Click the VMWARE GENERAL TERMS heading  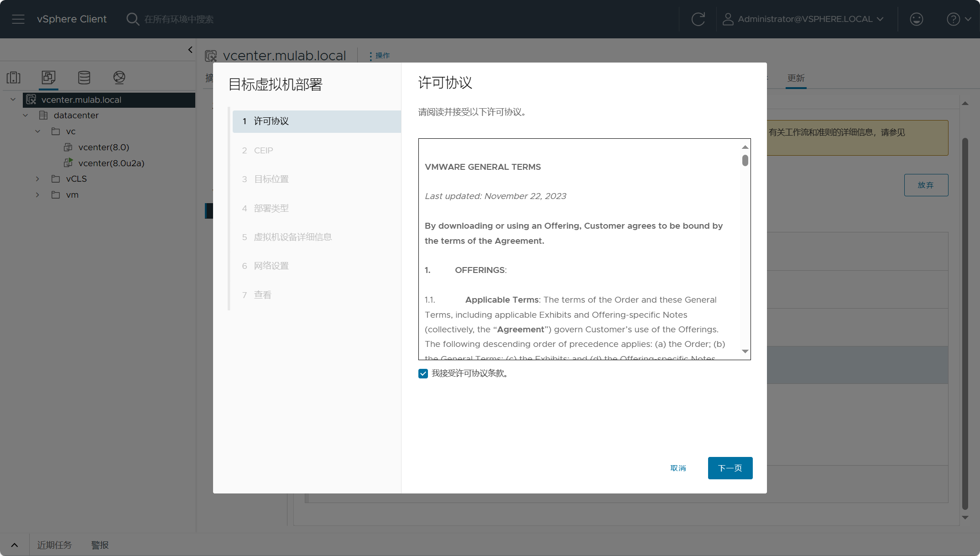[x=483, y=167]
